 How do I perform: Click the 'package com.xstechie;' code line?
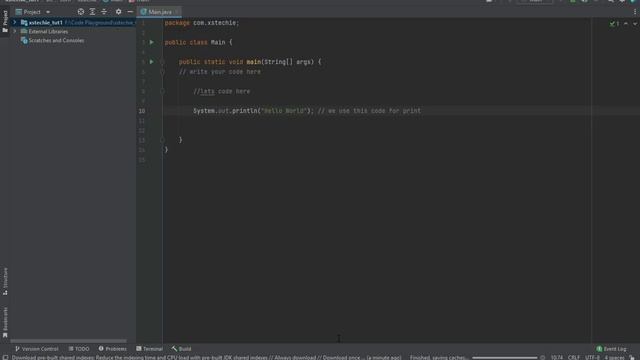(x=202, y=23)
